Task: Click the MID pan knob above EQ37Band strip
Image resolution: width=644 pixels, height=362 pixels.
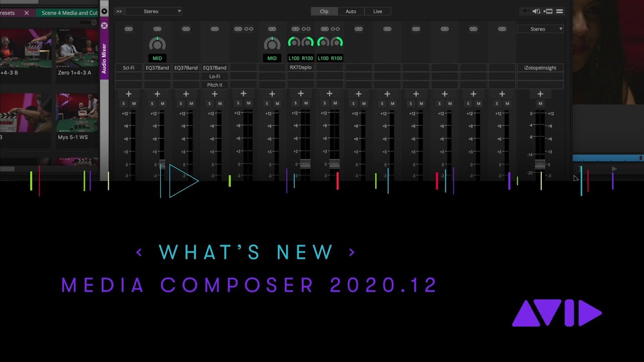Action: (x=157, y=44)
